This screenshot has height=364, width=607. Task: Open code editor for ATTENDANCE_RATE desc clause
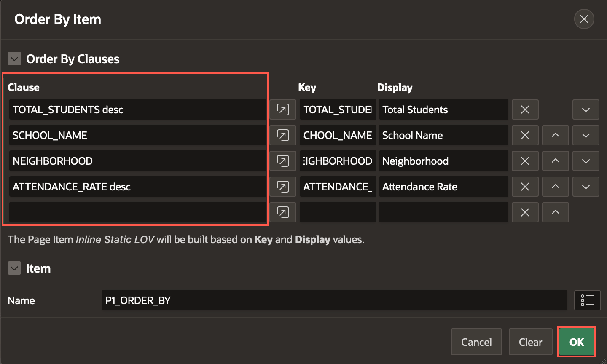(x=283, y=187)
